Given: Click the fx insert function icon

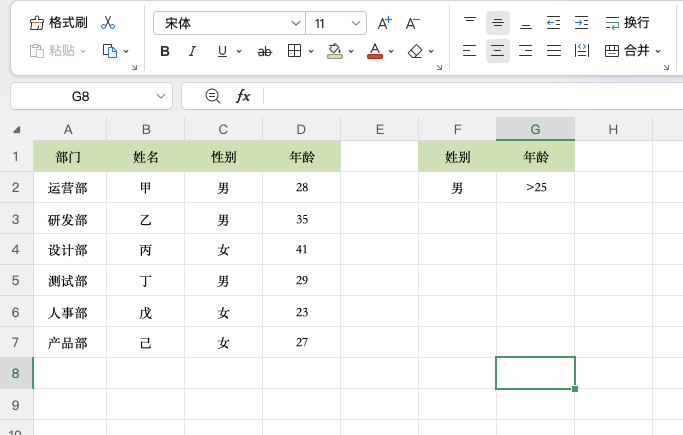Looking at the screenshot, I should [x=243, y=96].
